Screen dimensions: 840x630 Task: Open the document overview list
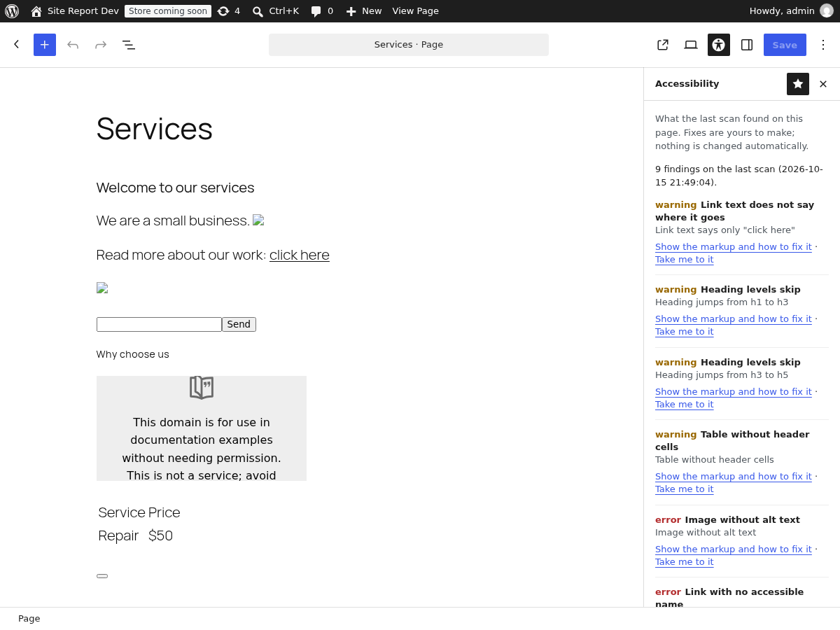click(129, 45)
